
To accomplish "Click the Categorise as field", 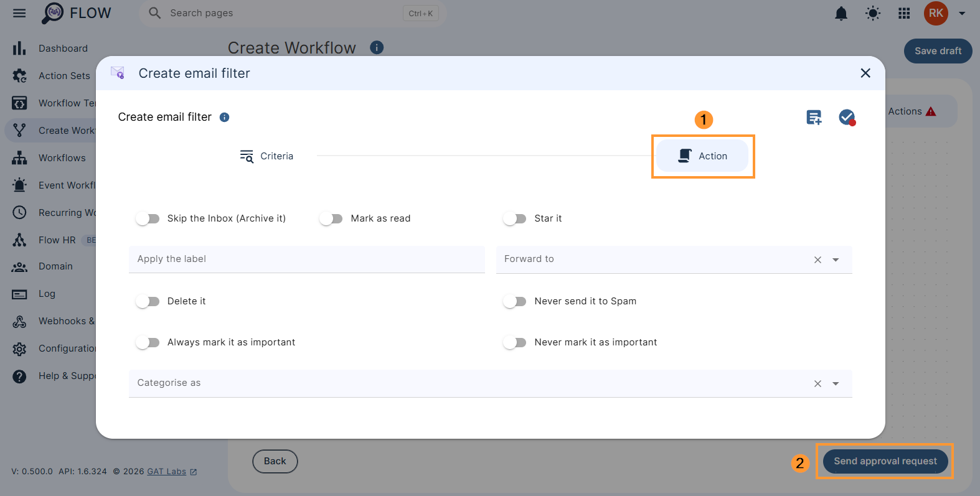I will (491, 383).
